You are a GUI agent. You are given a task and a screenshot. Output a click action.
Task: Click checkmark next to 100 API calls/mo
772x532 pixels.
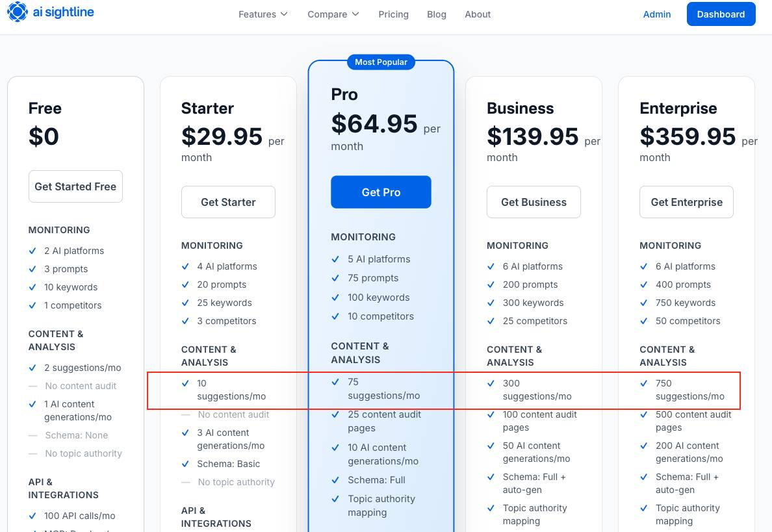pos(32,516)
